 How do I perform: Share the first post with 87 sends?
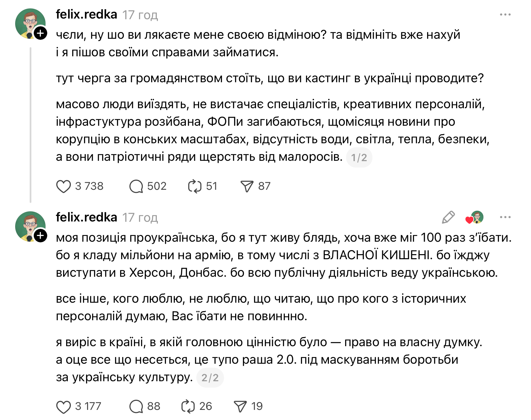tap(247, 186)
